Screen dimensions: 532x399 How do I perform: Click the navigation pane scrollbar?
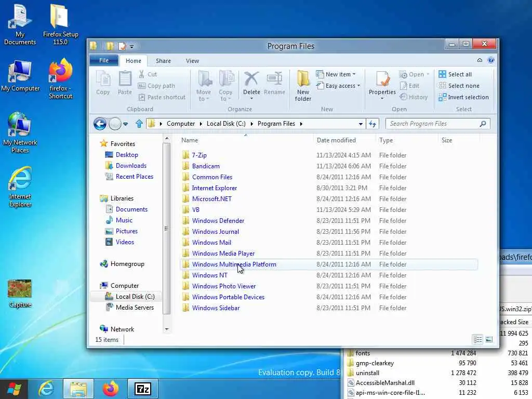point(166,229)
